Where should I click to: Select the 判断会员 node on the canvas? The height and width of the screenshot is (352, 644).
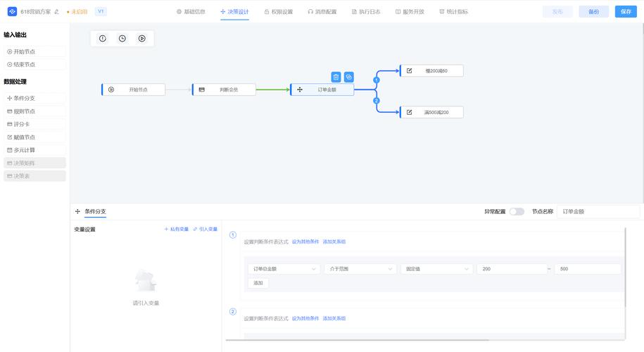pyautogui.click(x=224, y=89)
